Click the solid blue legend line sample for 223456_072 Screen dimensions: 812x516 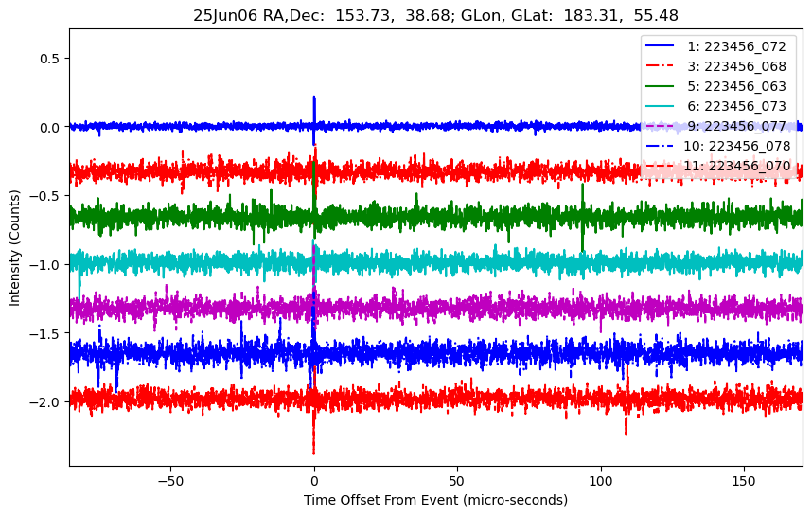(660, 46)
